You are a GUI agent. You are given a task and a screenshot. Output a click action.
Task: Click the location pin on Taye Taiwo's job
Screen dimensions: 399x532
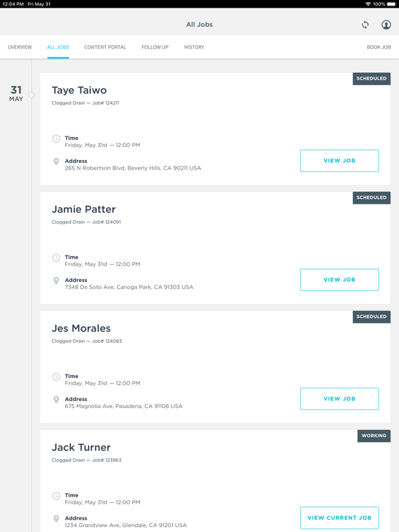(x=56, y=161)
